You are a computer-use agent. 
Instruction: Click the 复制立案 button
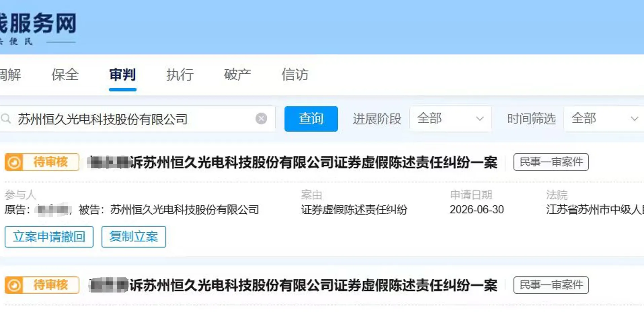[134, 237]
